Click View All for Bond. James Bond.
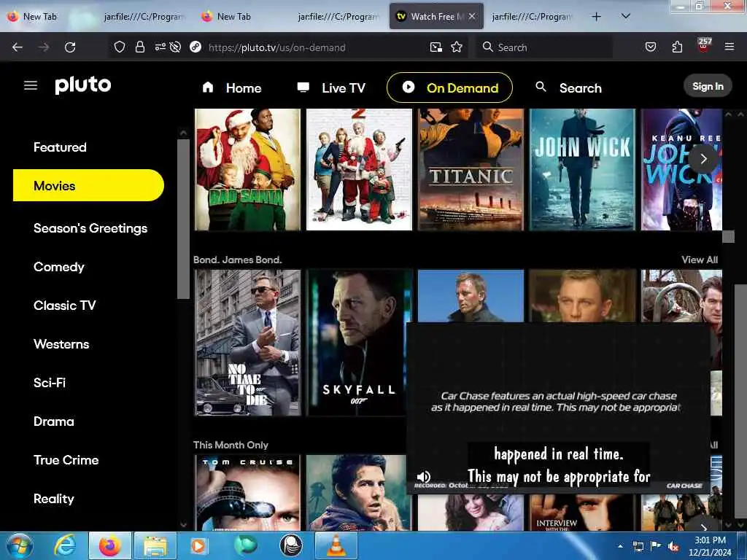Image resolution: width=747 pixels, height=560 pixels. tap(700, 260)
